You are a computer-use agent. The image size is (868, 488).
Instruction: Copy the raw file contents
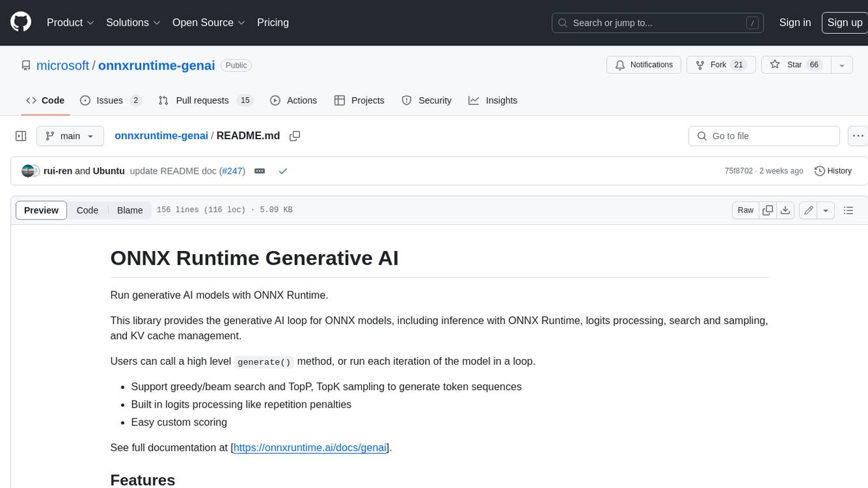point(768,210)
